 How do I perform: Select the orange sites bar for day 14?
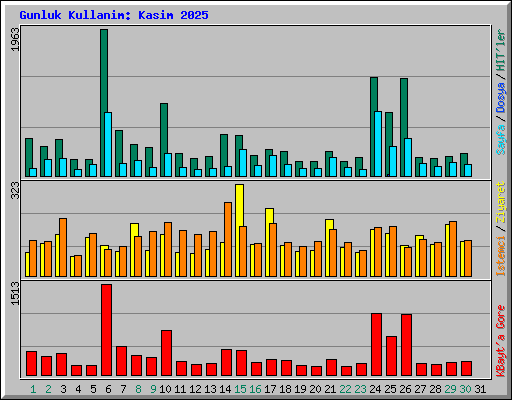coord(228,239)
